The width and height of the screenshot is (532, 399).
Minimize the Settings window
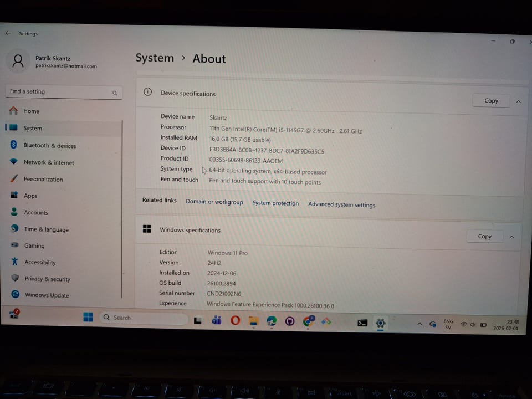tap(493, 40)
